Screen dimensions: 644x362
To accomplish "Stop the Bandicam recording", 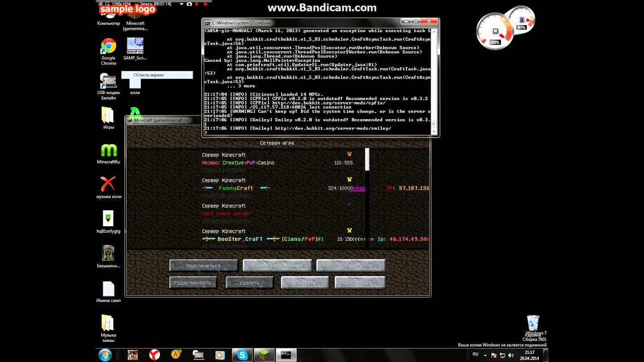I will point(205,4).
